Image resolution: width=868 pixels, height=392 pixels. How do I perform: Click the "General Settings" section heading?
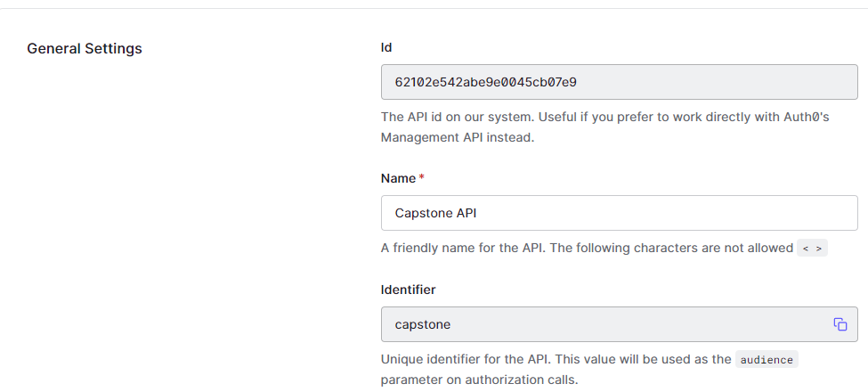tap(85, 49)
